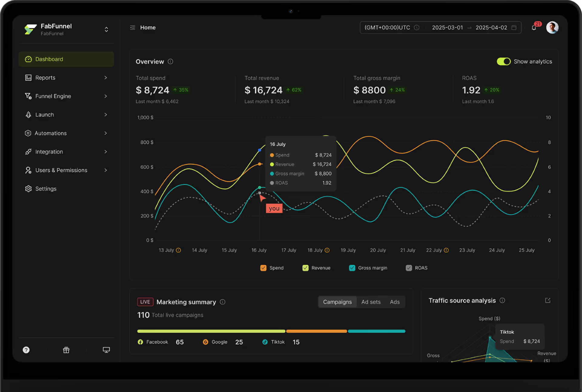Click the monitor display icon
Viewport: 582px width, 392px height.
(x=106, y=350)
